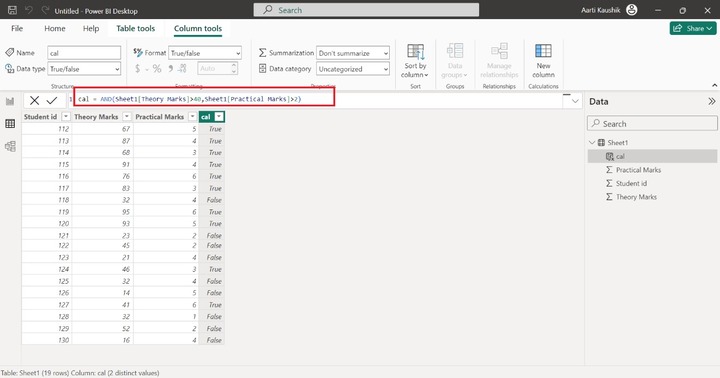Click inside the DAX formula editor
The image size is (720, 378).
click(317, 99)
